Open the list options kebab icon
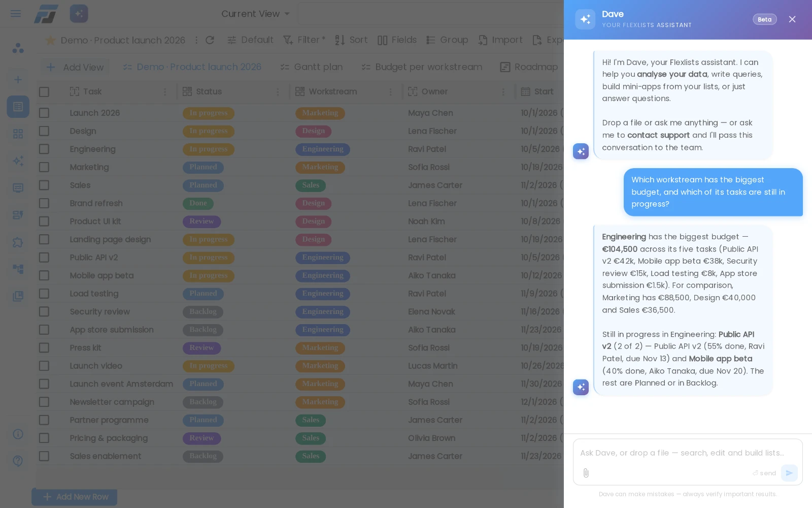Screen dimensions: 812x508 click(196, 40)
